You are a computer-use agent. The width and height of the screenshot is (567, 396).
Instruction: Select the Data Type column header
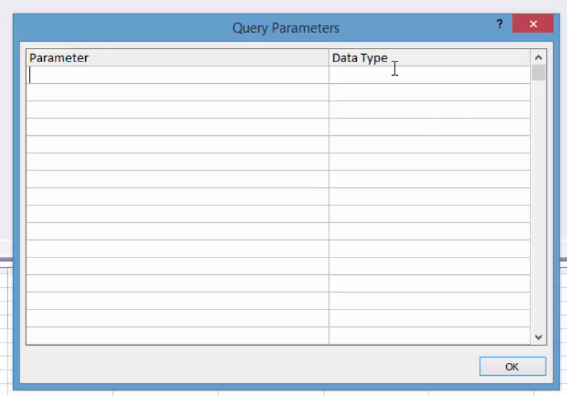tap(430, 58)
